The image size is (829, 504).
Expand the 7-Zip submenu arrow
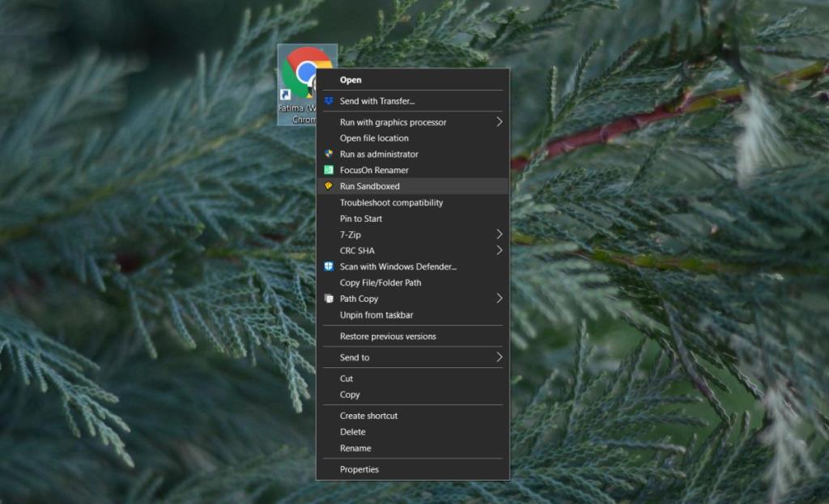tap(499, 235)
